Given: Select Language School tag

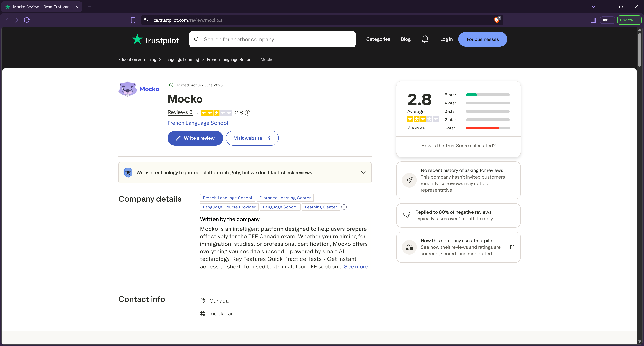Looking at the screenshot, I should (x=280, y=207).
